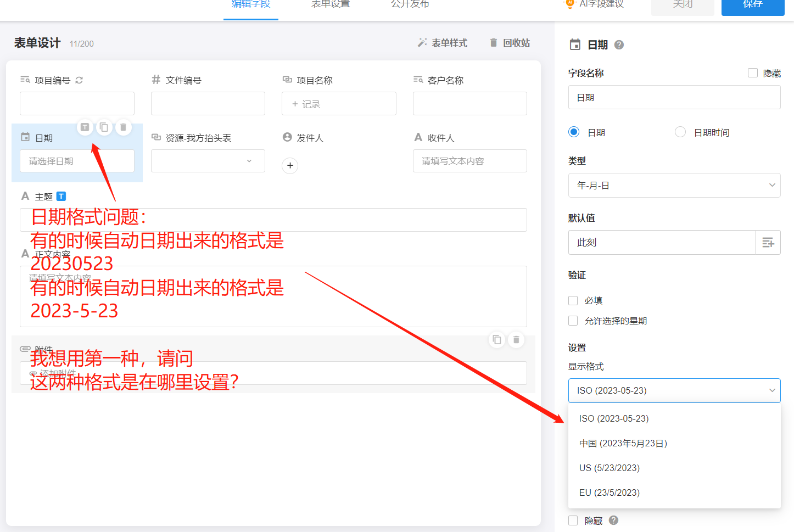The width and height of the screenshot is (794, 532).
Task: Open the 类型 dropdown showing 年-月-日
Action: (674, 185)
